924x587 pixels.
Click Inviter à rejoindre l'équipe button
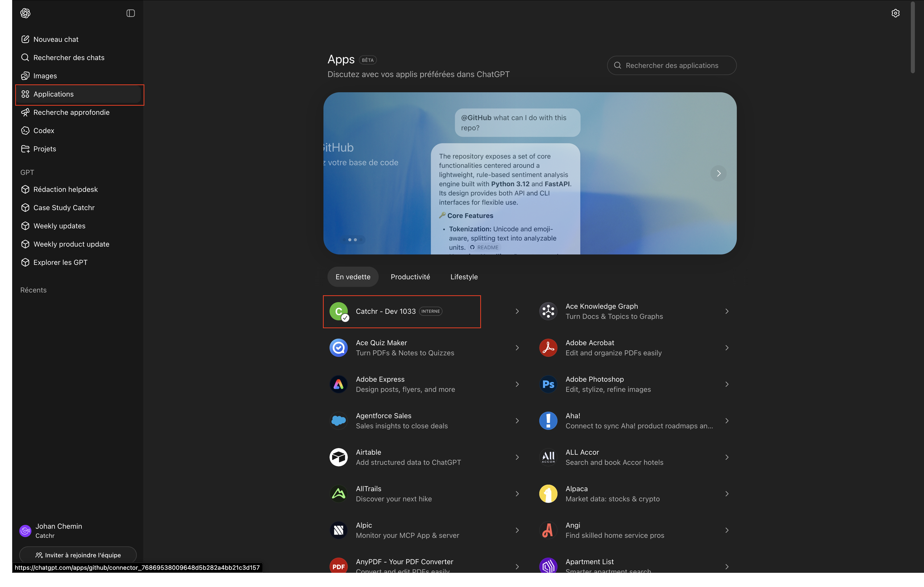78,555
